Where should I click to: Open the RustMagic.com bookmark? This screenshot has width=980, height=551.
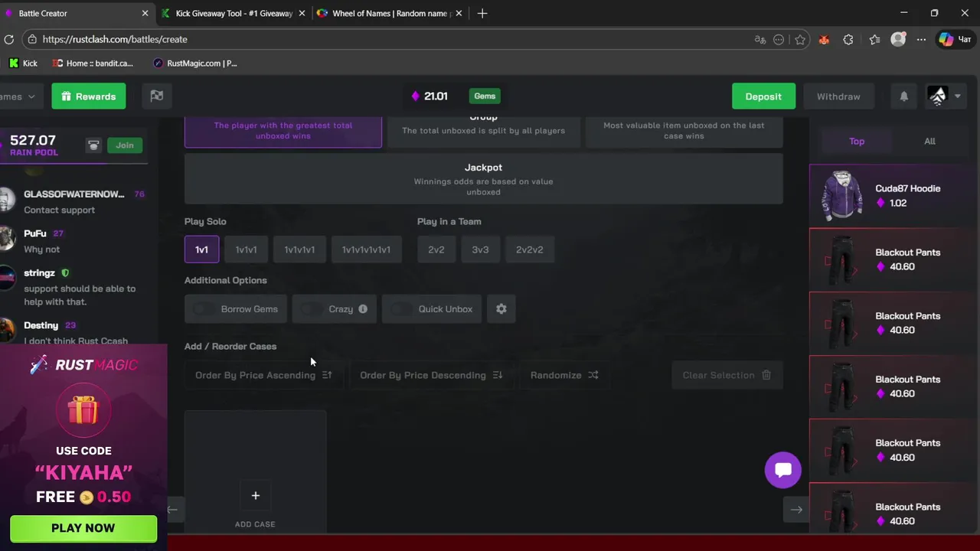[x=195, y=64]
